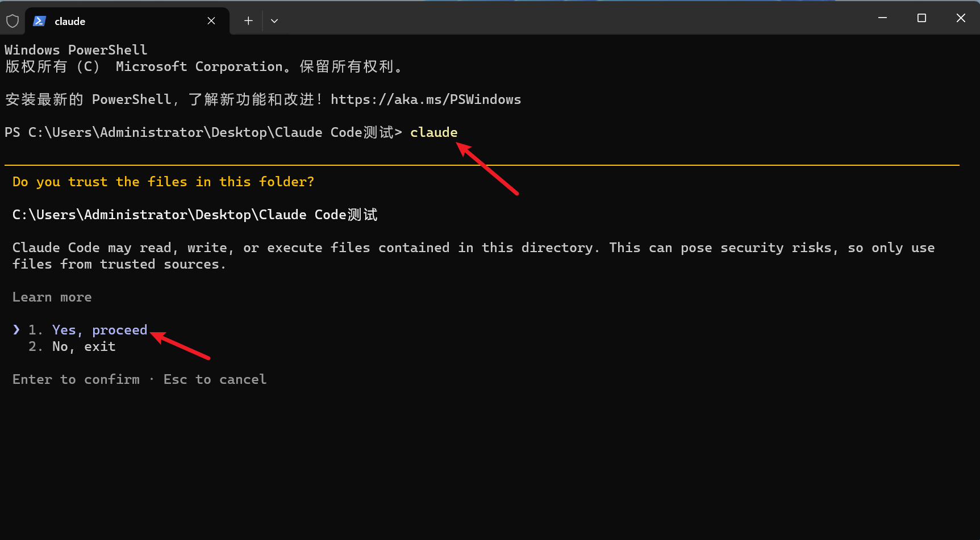Click the "Learn more" link
Screen dimensions: 980x540
52,297
